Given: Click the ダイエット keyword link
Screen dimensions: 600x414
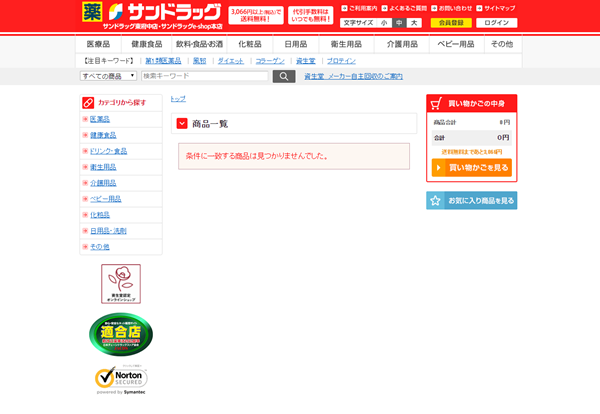Looking at the screenshot, I should click(x=231, y=61).
